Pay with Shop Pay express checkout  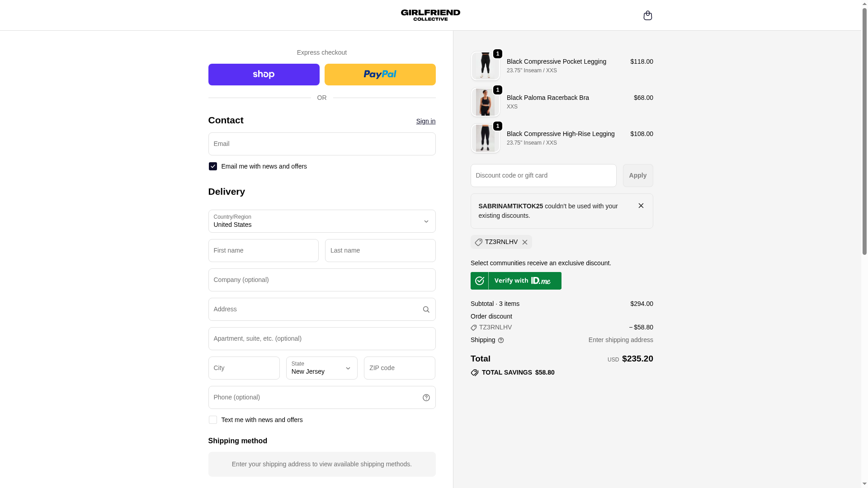click(x=264, y=75)
